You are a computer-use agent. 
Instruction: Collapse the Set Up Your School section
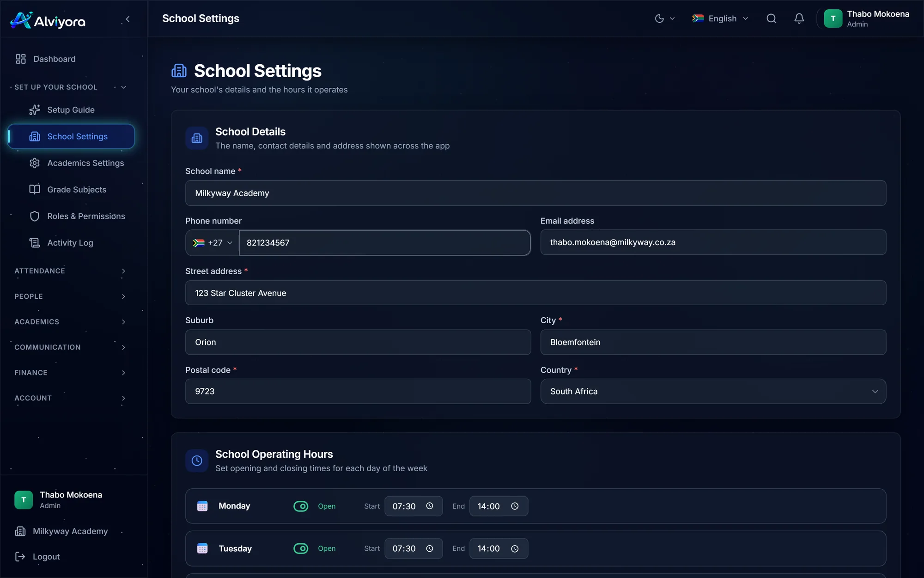70,87
